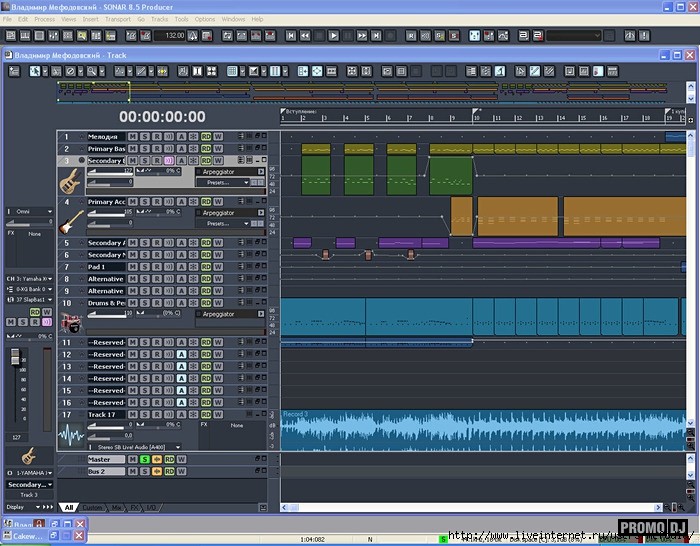Click the electric guitar icon on track 4

tap(70, 223)
